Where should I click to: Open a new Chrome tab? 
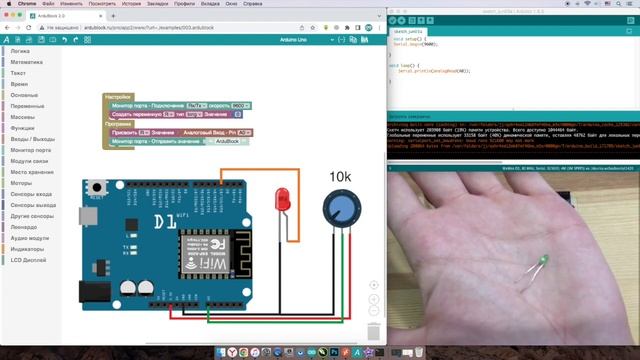pyautogui.click(x=113, y=16)
